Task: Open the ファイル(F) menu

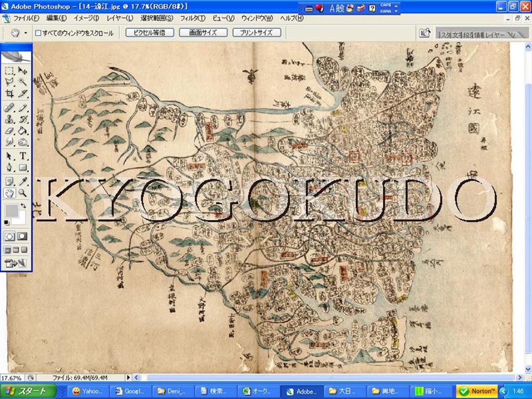Action: click(26, 18)
